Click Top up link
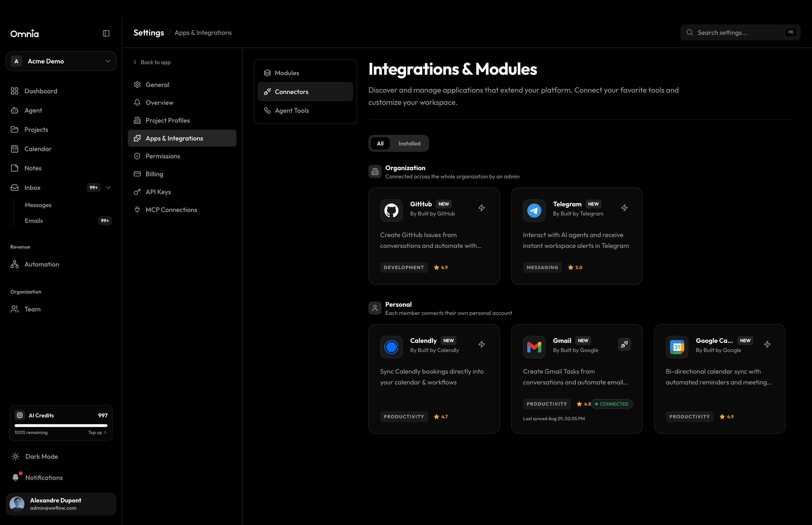This screenshot has height=525, width=812. [x=97, y=432]
